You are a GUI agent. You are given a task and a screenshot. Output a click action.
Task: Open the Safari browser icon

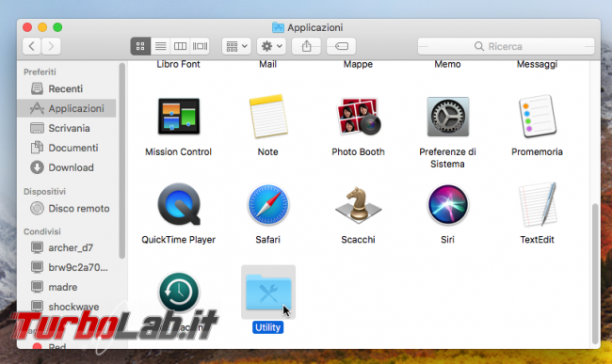[x=268, y=205]
